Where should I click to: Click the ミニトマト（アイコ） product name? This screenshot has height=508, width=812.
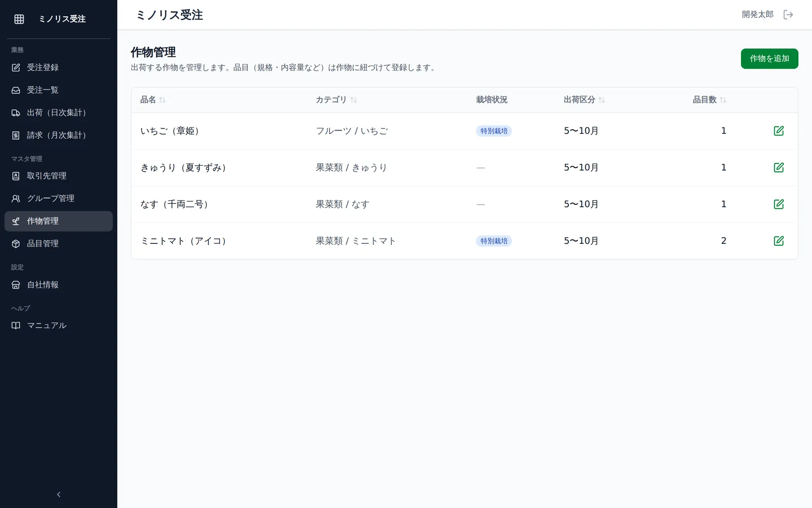coord(185,241)
